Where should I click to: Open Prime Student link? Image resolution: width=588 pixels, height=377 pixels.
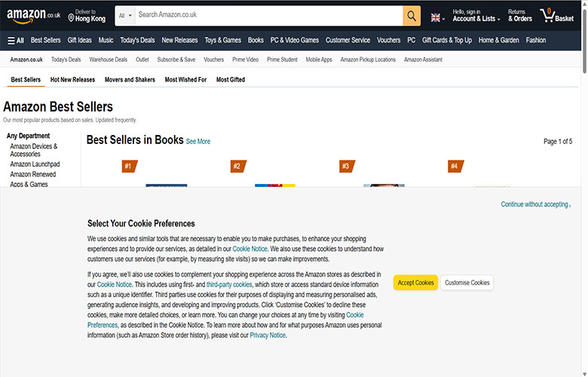[282, 60]
